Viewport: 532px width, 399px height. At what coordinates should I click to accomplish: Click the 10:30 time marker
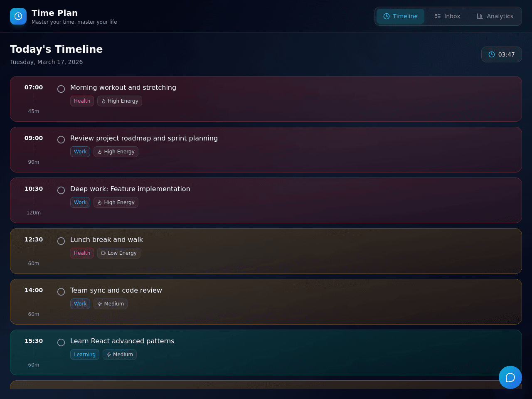pos(34,189)
